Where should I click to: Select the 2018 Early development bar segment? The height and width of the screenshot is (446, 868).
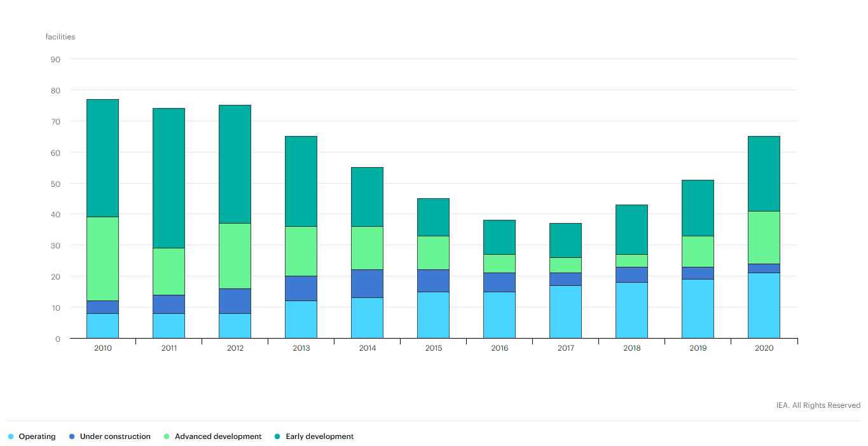point(631,229)
